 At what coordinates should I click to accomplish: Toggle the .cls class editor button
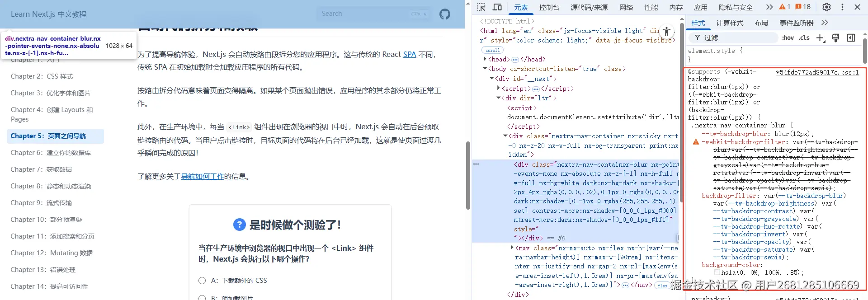click(804, 38)
